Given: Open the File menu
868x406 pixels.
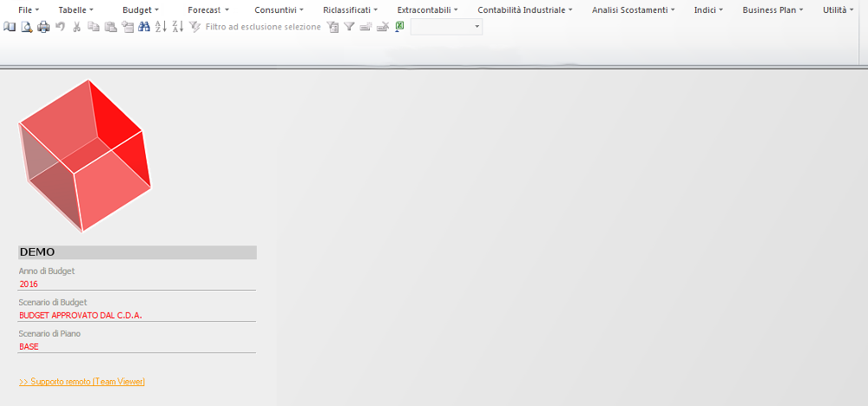Looking at the screenshot, I should [x=29, y=10].
